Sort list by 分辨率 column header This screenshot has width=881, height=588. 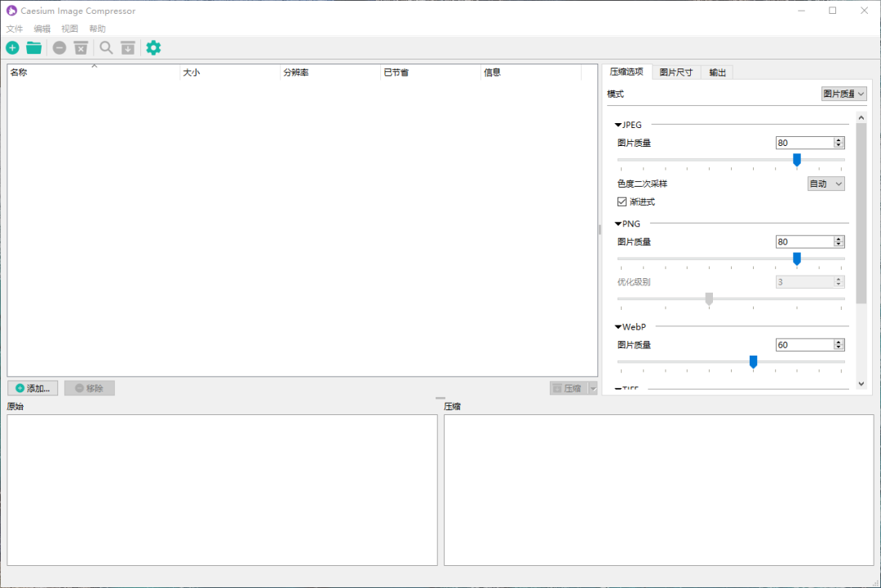tap(330, 73)
